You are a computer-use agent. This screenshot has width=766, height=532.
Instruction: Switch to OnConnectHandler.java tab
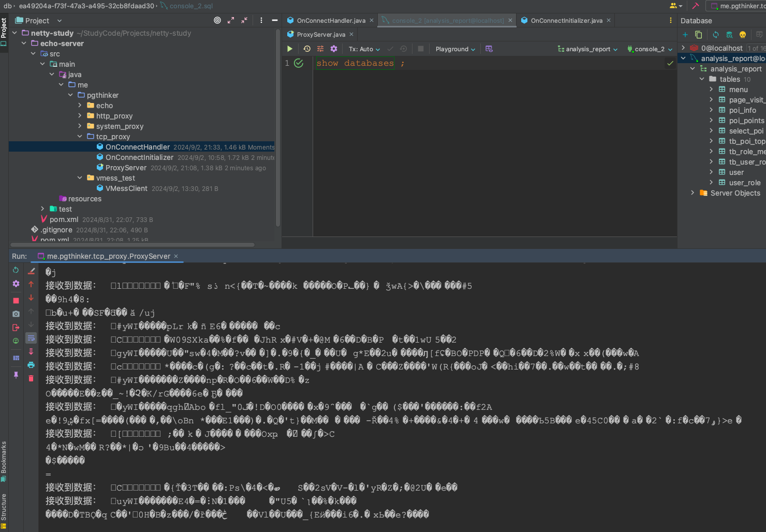click(331, 21)
